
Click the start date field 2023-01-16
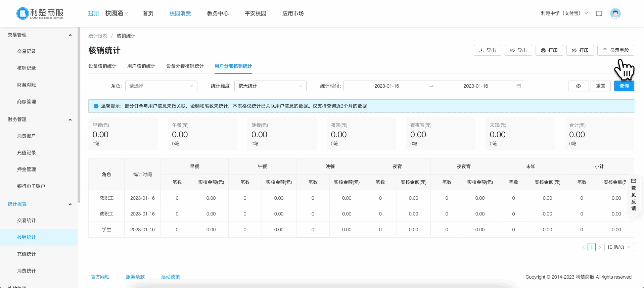pos(386,86)
